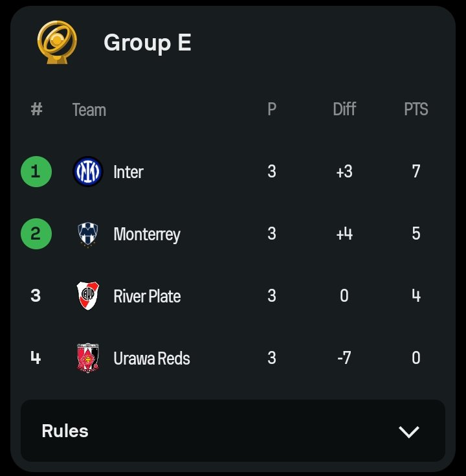Open the Rules panel label
This screenshot has width=466, height=476.
pyautogui.click(x=65, y=431)
